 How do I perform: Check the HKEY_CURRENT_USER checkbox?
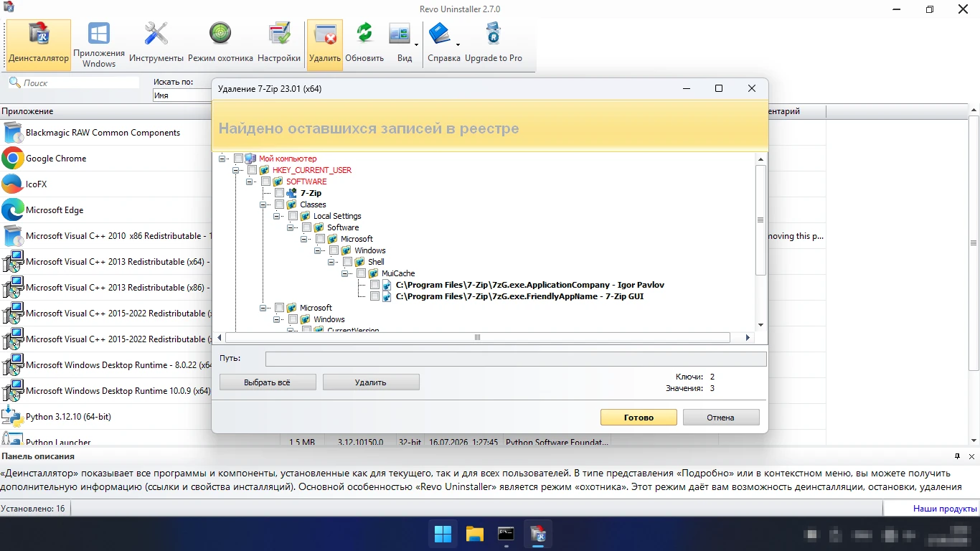coord(252,170)
